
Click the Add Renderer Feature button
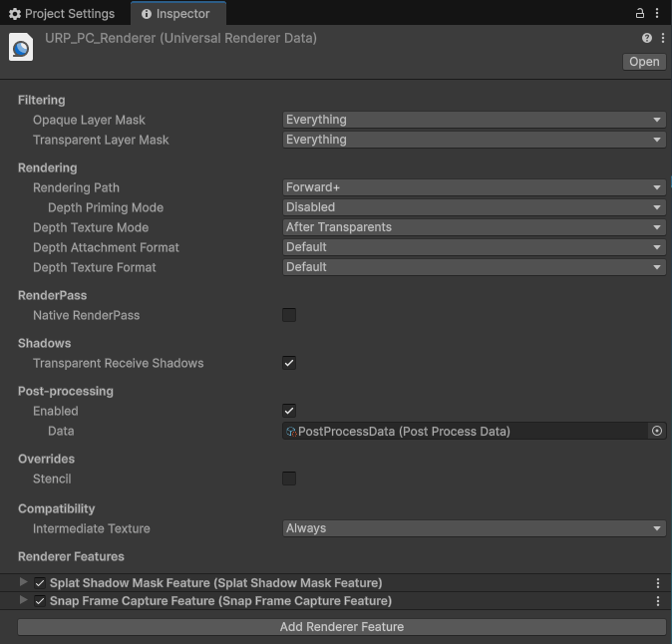pyautogui.click(x=342, y=627)
